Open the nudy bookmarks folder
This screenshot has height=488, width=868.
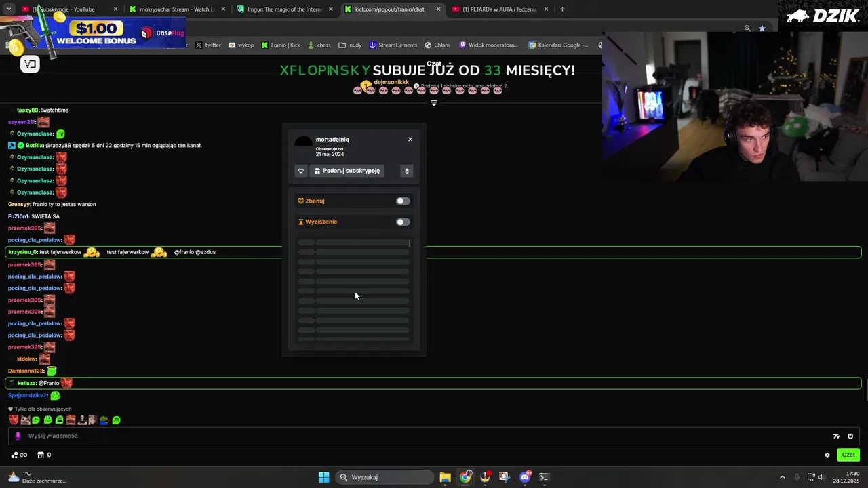tap(350, 45)
